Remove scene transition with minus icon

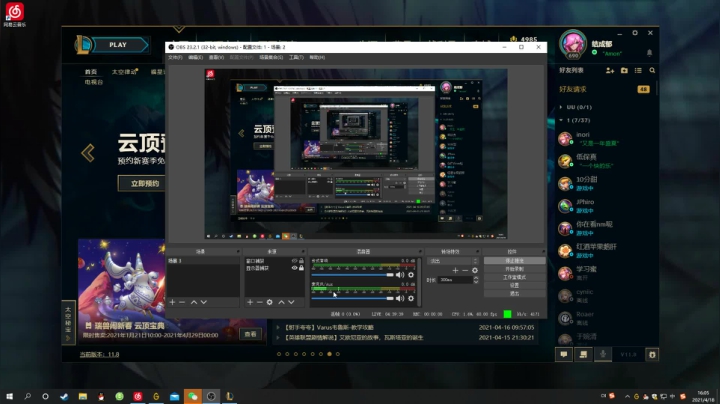point(465,270)
